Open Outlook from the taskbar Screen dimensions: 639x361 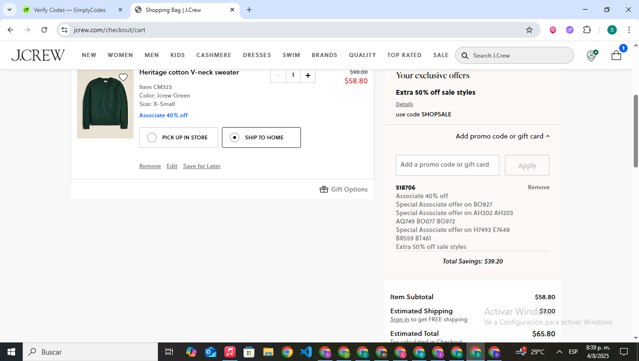(210, 352)
